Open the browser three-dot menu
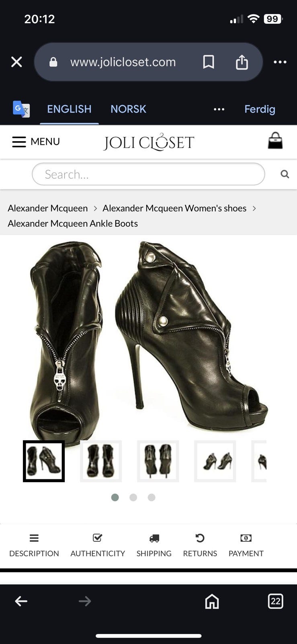This screenshot has width=297, height=644. pyautogui.click(x=280, y=62)
